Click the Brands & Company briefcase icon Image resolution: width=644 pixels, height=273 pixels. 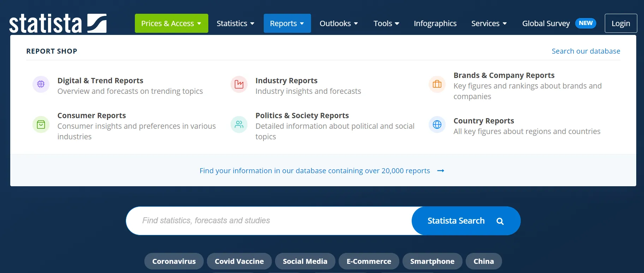(437, 84)
